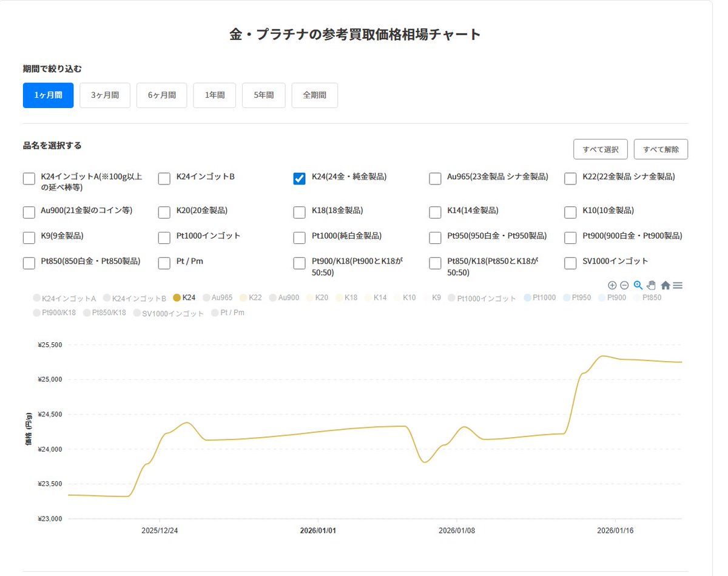Uncheck the K24(24金・純金製品) checkbox
728x576 pixels.
[x=299, y=178]
